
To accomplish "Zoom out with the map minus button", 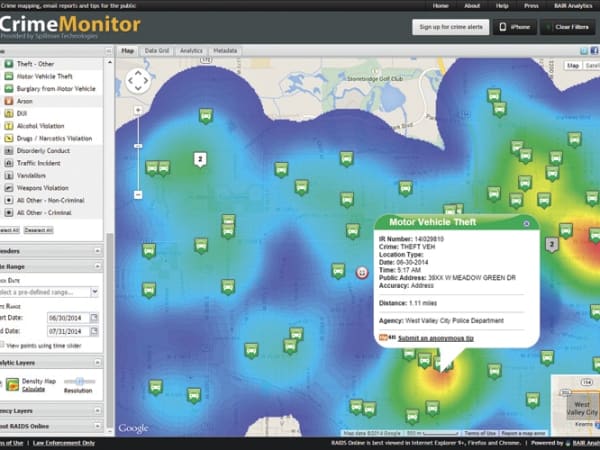I will pyautogui.click(x=138, y=195).
